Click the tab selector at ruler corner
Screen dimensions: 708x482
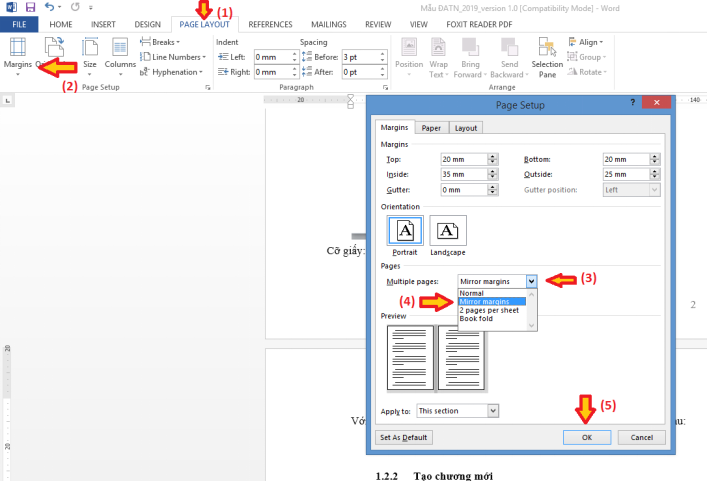click(x=8, y=100)
